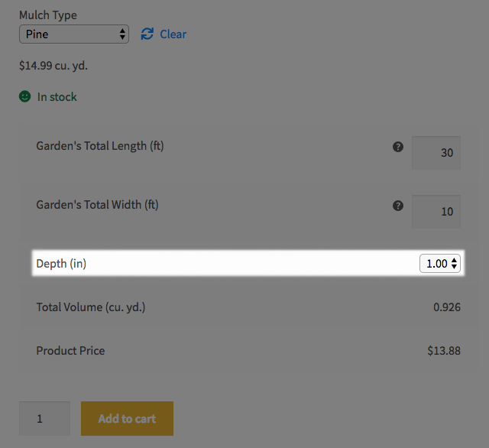Click the Total Volume value 0.926
Image resolution: width=489 pixels, height=448 pixels.
446,307
